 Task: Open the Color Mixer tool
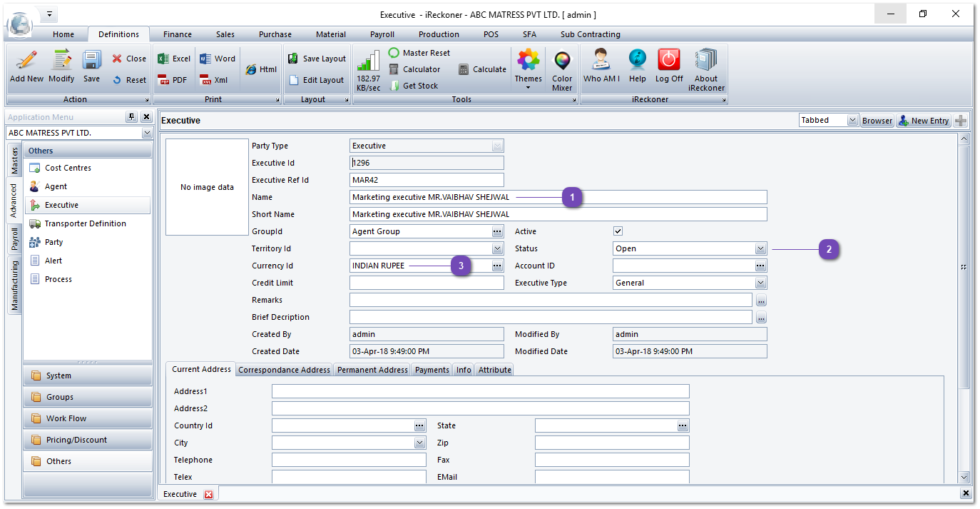[562, 70]
